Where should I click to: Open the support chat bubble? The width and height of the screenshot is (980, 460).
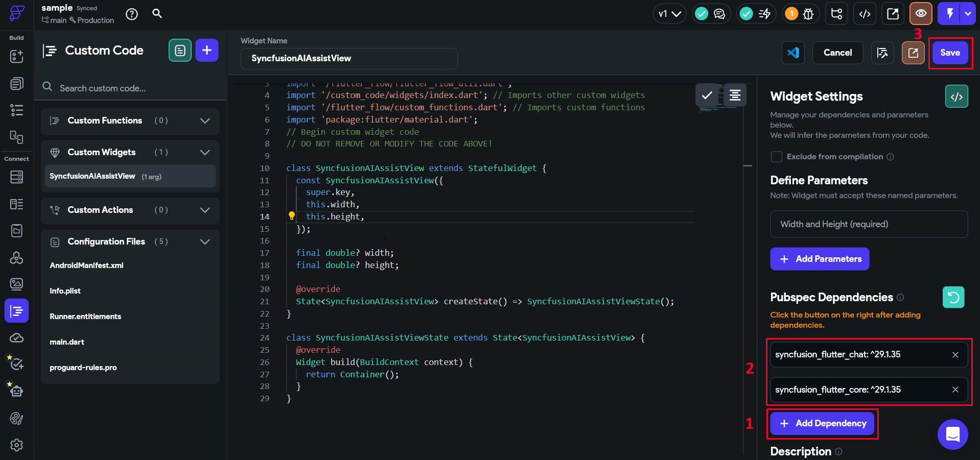point(952,434)
